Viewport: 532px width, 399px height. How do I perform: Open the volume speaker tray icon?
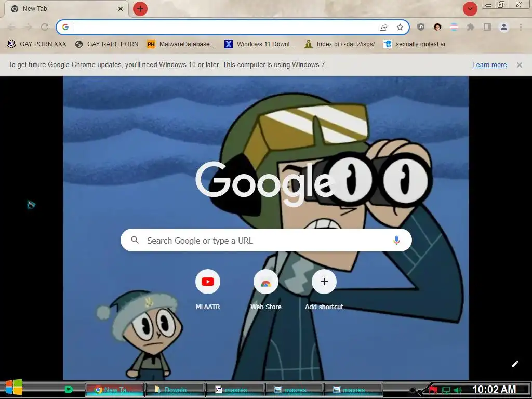[458, 390]
